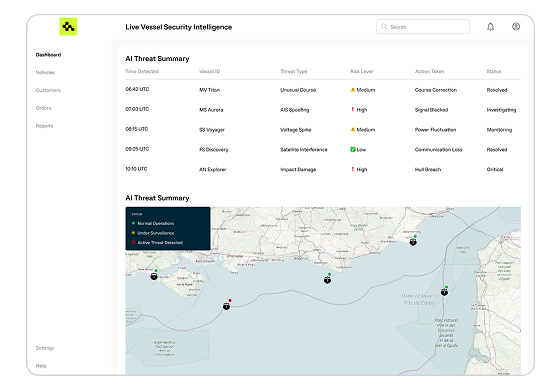Open the notifications bell
Viewport: 560px width, 390px height.
tap(490, 27)
